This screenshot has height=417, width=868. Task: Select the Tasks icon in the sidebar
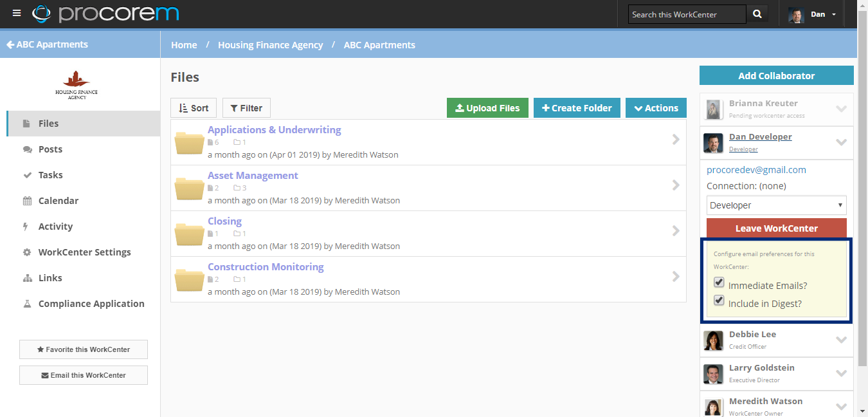28,174
